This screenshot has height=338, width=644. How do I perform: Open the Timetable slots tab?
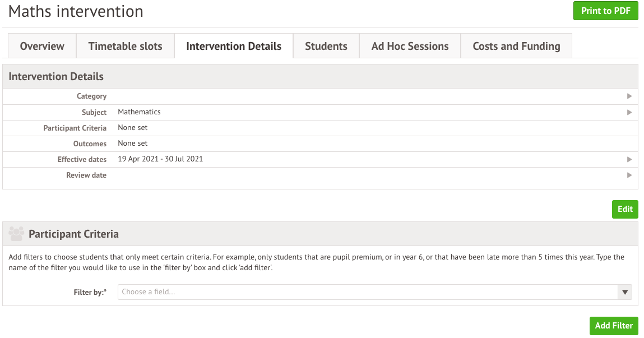click(x=125, y=47)
